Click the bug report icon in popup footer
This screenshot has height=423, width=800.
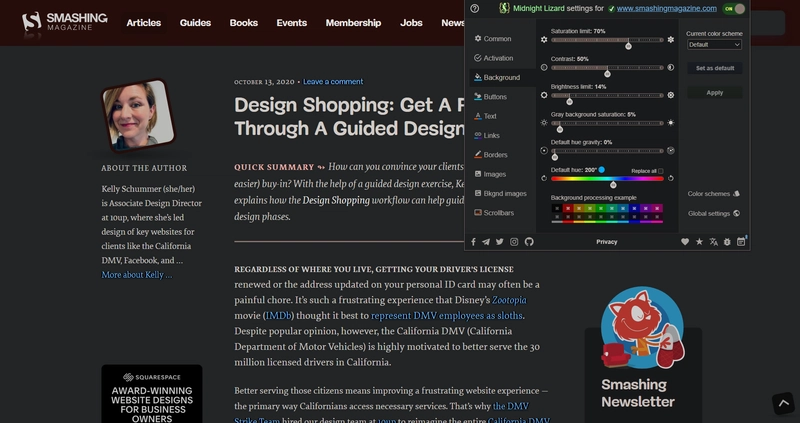(727, 242)
